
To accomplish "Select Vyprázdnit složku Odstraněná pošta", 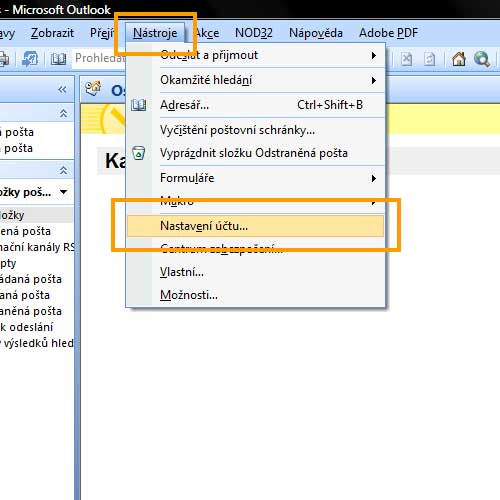I will tap(255, 153).
